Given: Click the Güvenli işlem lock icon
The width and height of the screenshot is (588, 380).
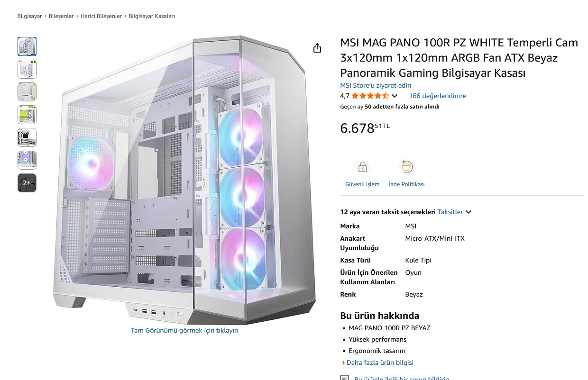Looking at the screenshot, I should click(362, 167).
